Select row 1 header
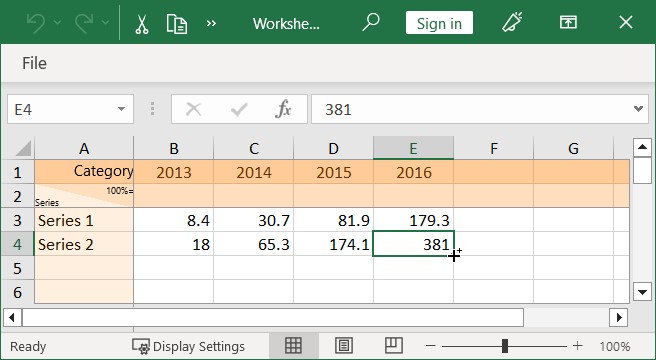This screenshot has width=656, height=360. click(x=17, y=172)
